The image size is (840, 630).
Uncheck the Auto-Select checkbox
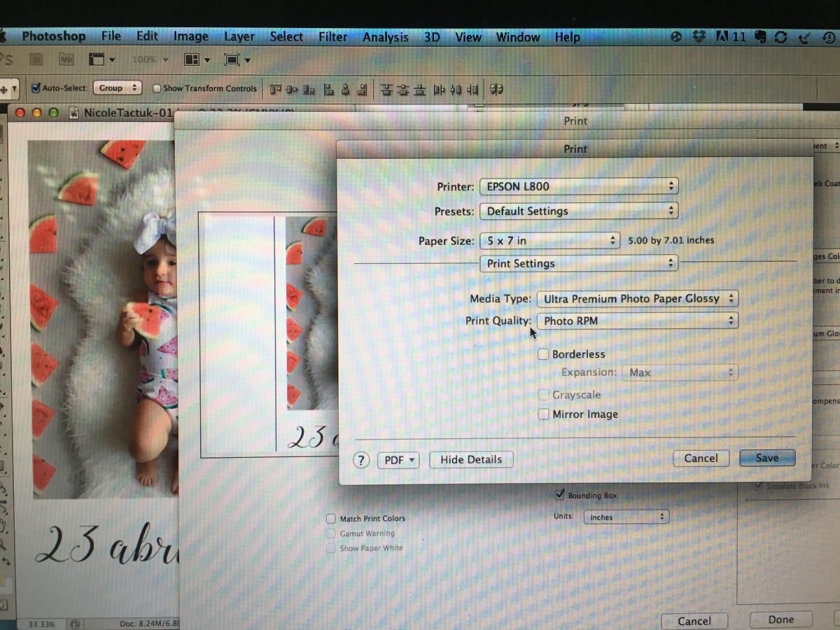[x=36, y=88]
